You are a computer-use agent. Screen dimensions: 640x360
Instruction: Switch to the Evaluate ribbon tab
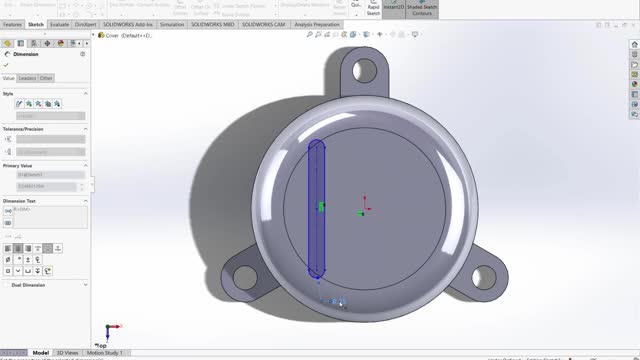(59, 24)
